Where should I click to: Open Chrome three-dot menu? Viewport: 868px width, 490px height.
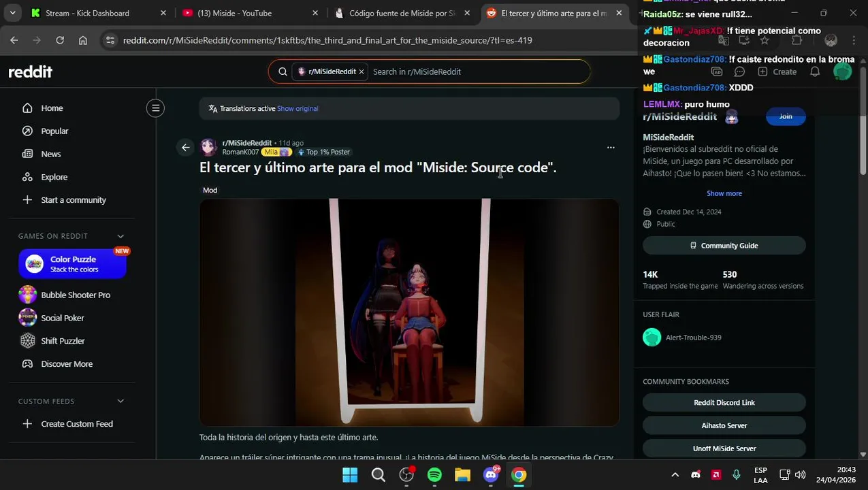click(854, 40)
